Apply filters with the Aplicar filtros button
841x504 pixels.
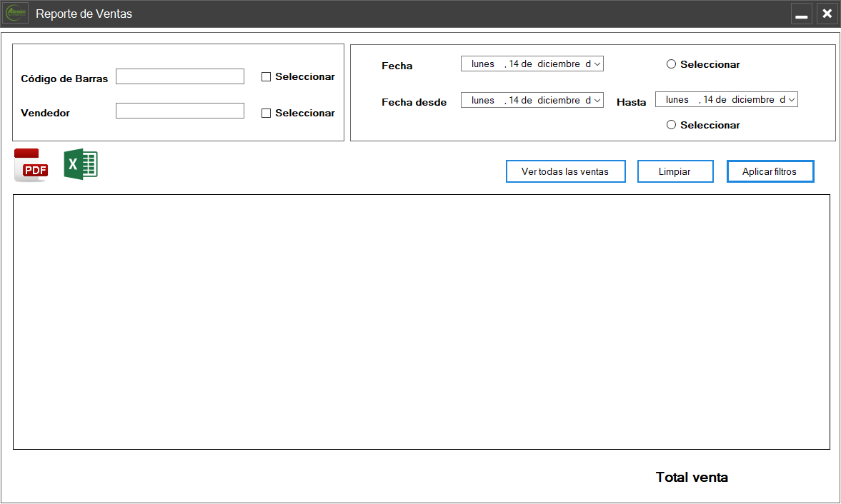[x=770, y=171]
